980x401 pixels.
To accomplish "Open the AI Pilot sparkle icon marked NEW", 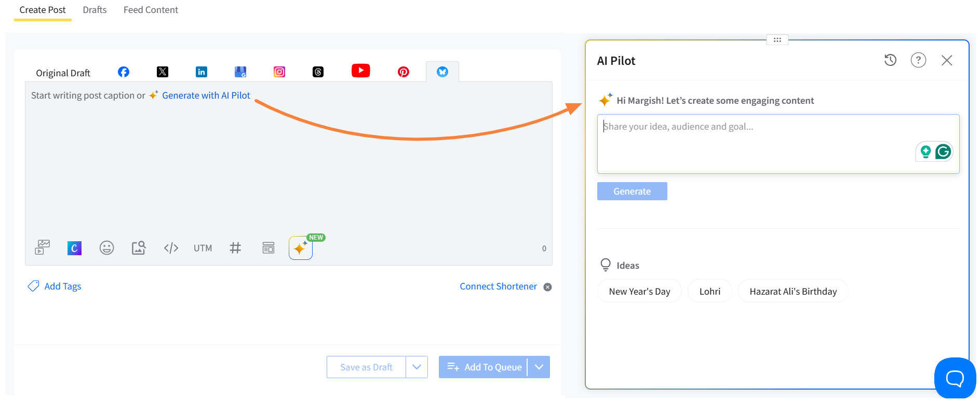I will coord(300,248).
